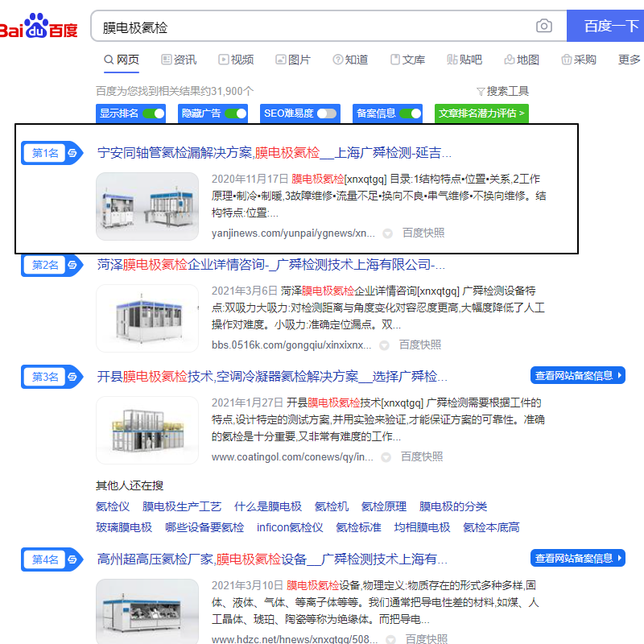
Task: Search related term 什么是膜电极
Action: [268, 506]
